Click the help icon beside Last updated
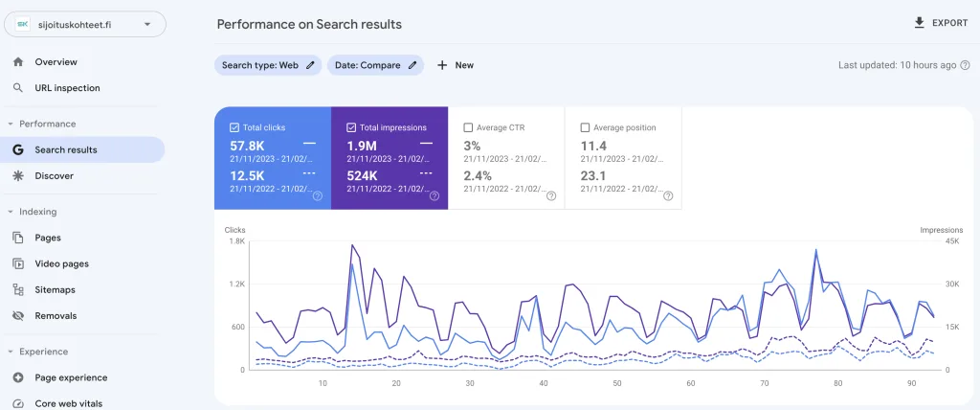Screen dimensions: 980x410 (x=965, y=65)
